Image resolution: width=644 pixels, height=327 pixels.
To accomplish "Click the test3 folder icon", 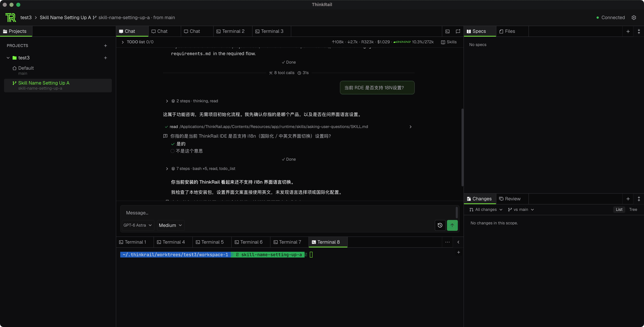I will (x=15, y=58).
